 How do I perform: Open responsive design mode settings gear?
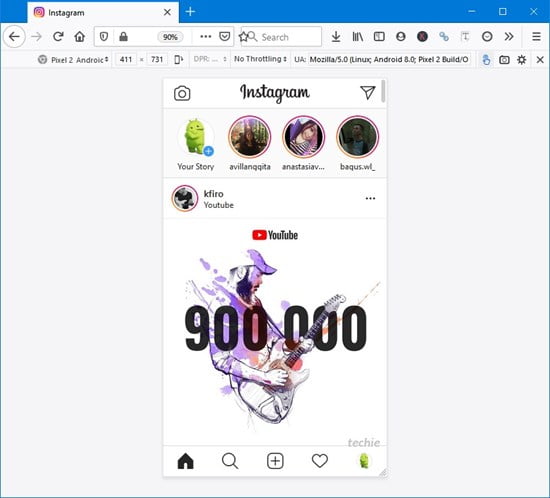click(522, 60)
